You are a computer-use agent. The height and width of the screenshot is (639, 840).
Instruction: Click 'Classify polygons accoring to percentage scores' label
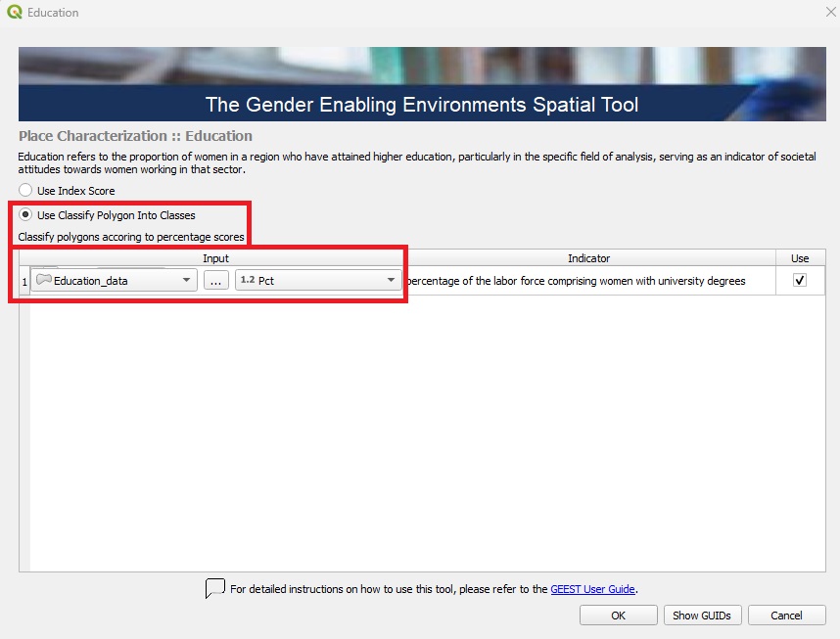coord(131,237)
